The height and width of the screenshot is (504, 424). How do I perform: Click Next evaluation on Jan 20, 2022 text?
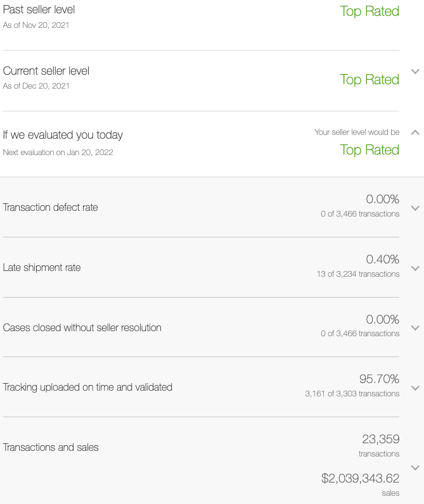(x=58, y=153)
